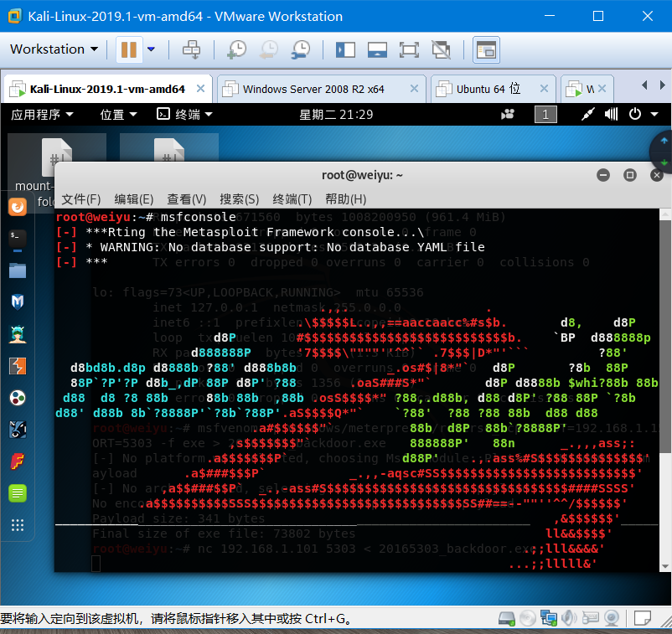Open the 位置 places menu
The width and height of the screenshot is (672, 634).
(118, 115)
